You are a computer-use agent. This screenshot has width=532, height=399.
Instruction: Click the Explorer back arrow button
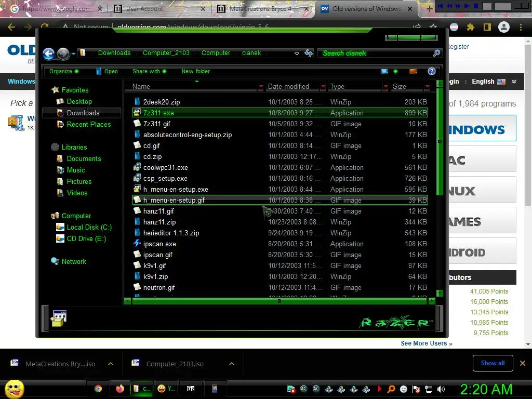coord(48,54)
